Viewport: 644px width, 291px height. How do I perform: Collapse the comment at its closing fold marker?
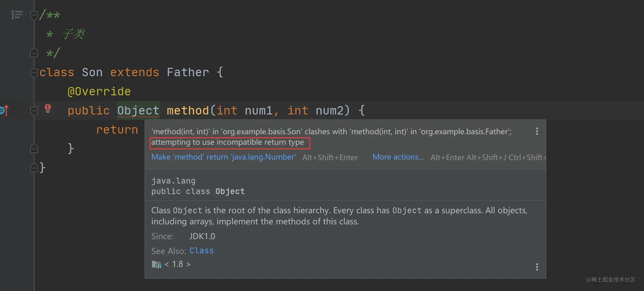coord(34,53)
